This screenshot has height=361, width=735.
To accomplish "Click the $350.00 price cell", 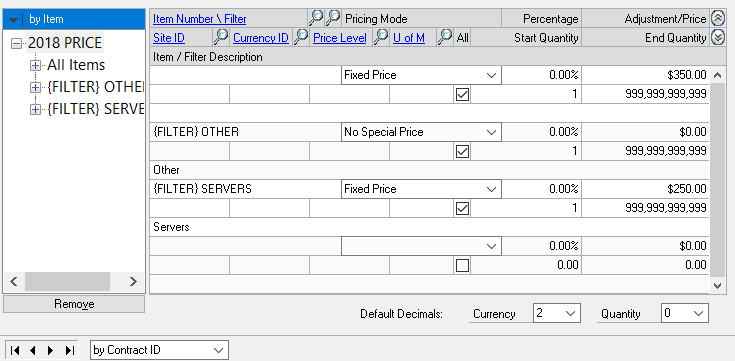I will click(646, 75).
